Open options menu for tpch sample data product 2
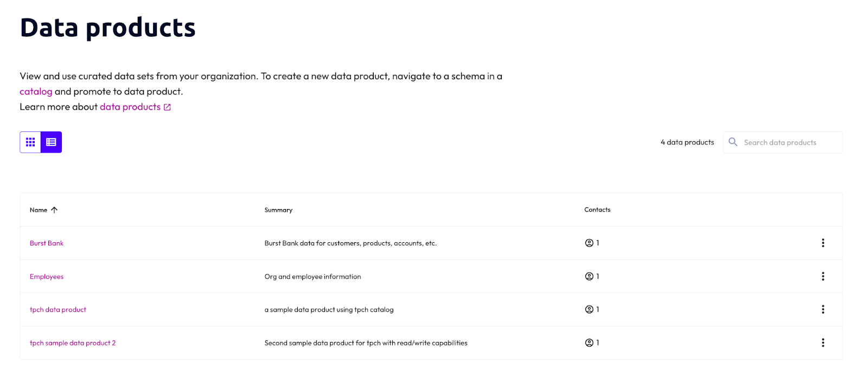This screenshot has height=385, width=868. [x=823, y=343]
